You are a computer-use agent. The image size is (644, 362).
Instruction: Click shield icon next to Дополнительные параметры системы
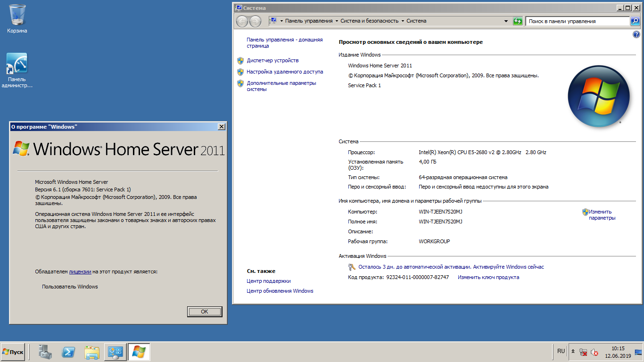coord(240,83)
